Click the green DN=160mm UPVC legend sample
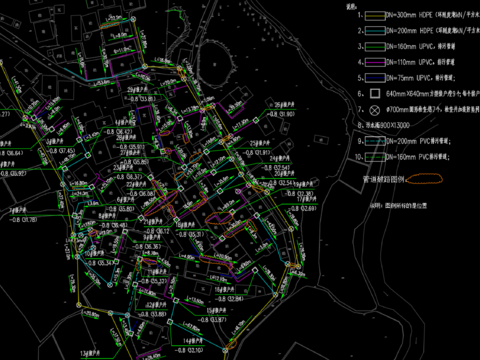480x360 pixels. point(375,47)
